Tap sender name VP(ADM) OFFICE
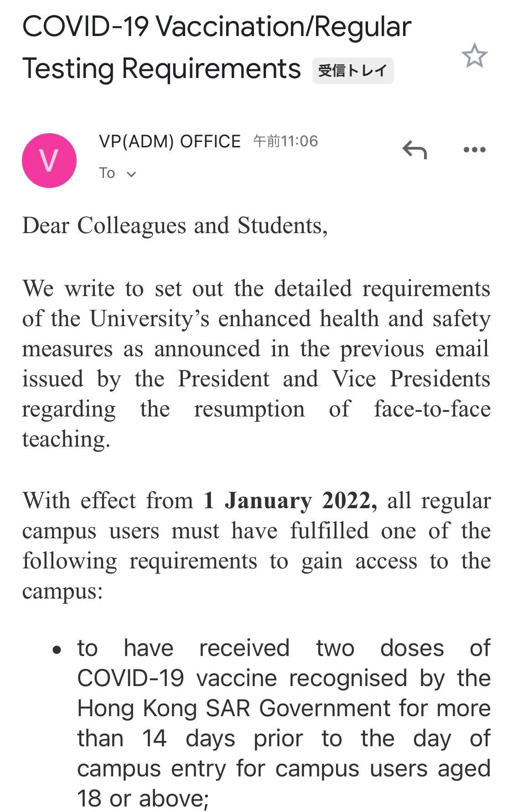Image resolution: width=513 pixels, height=812 pixels. coord(170,141)
